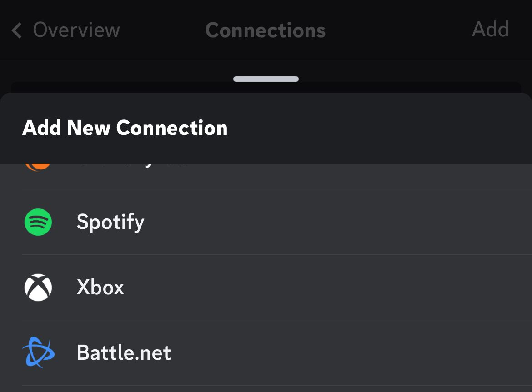Image resolution: width=532 pixels, height=392 pixels.
Task: Tap the green circular Spotify badge
Action: pos(38,222)
